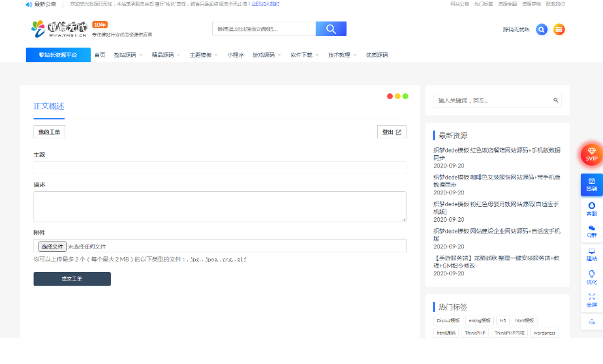Focus the 描述 description textarea
Viewport: 603px width, 364px height.
(x=219, y=206)
